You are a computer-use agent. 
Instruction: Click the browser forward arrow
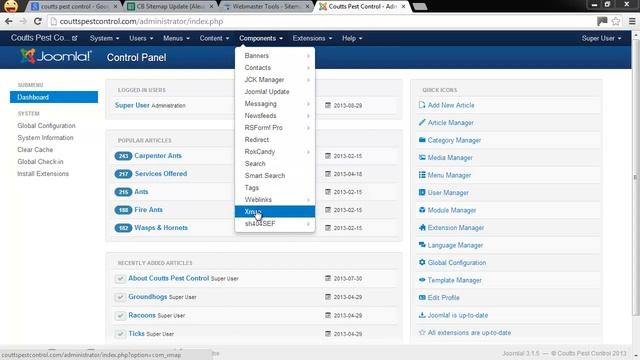23,21
